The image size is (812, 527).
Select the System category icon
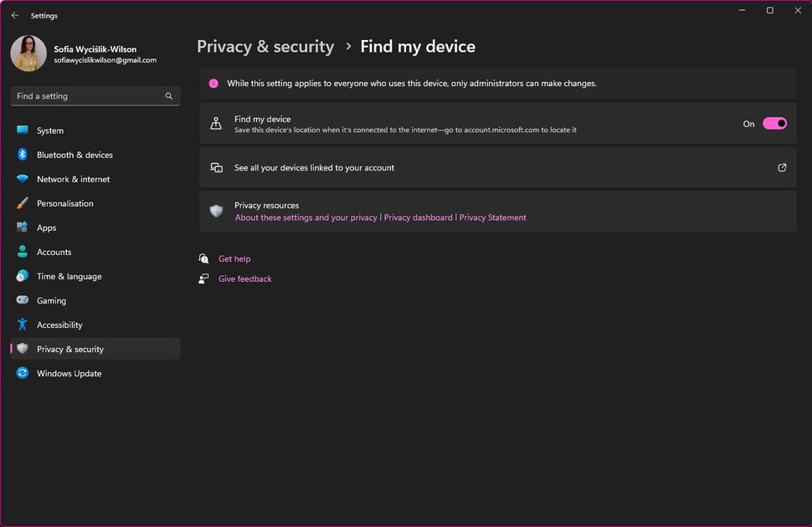[x=23, y=130]
